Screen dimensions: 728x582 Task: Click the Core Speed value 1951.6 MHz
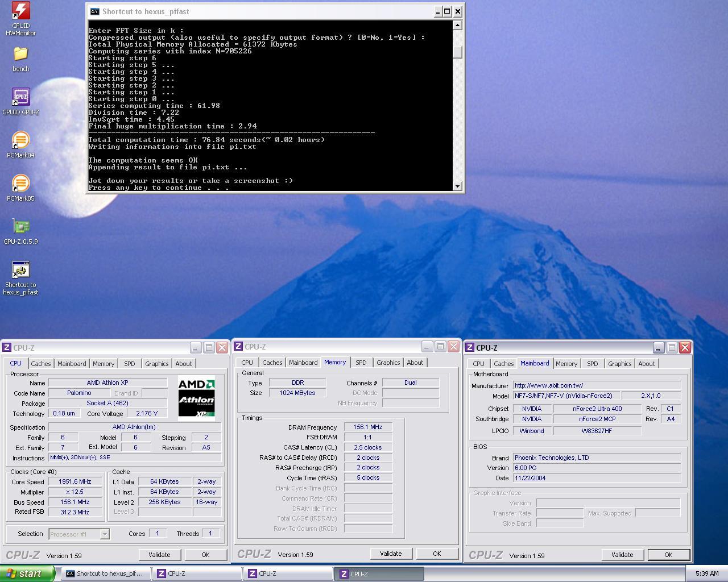pyautogui.click(x=75, y=481)
